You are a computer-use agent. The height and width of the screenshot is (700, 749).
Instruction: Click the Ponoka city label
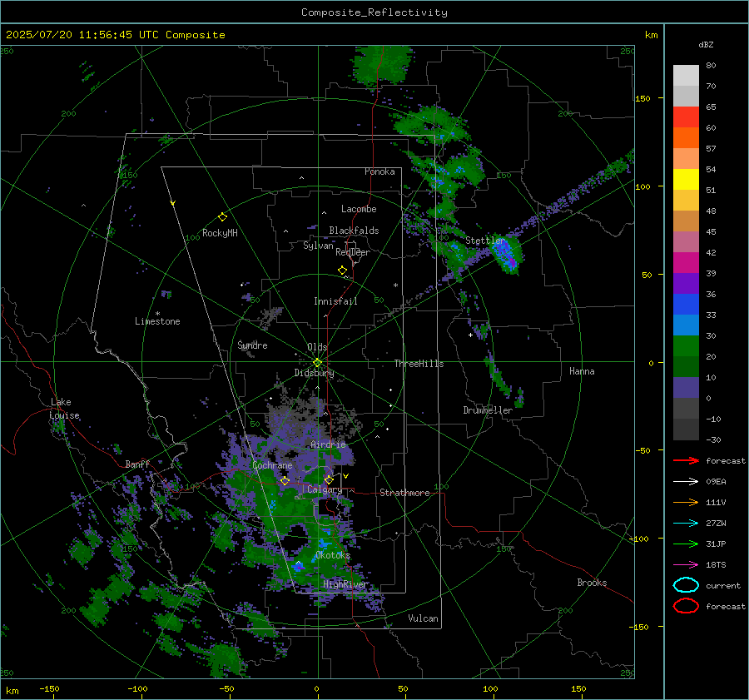pos(379,171)
